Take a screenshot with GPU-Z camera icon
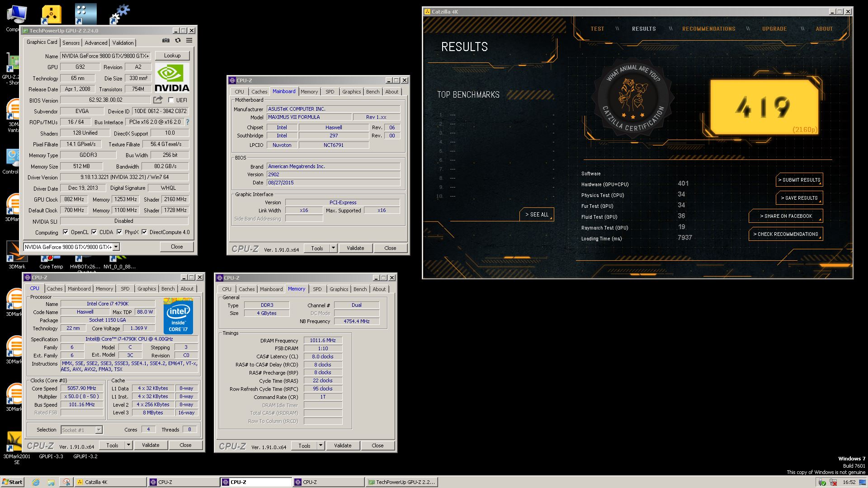The width and height of the screenshot is (868, 488). 166,41
